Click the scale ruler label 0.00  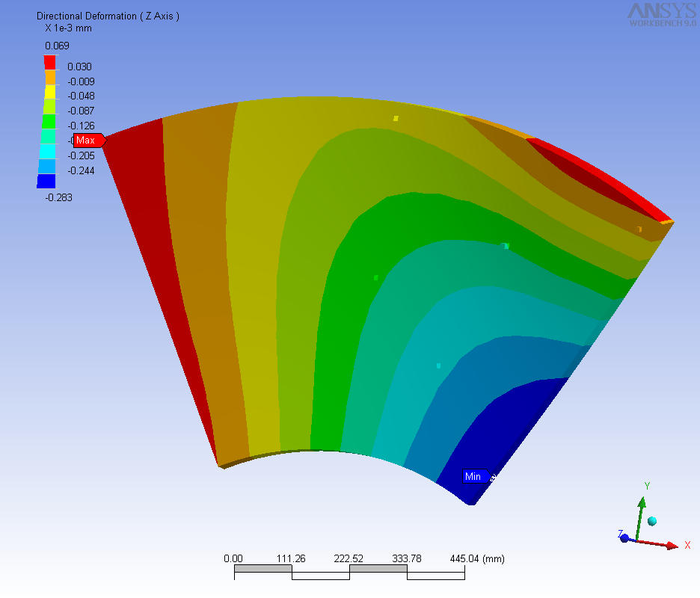(233, 558)
